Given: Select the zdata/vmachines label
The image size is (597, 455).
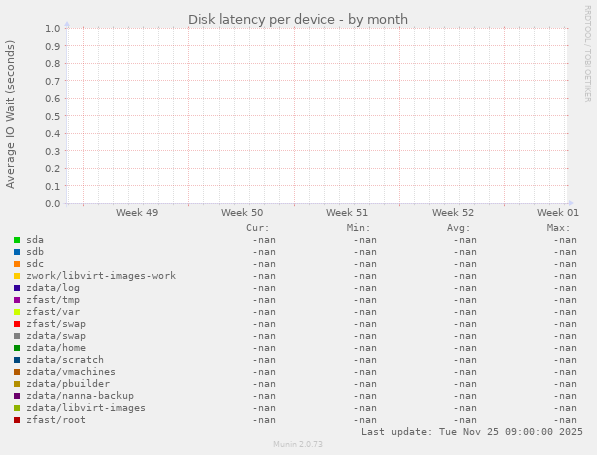Looking at the screenshot, I should [71, 372].
